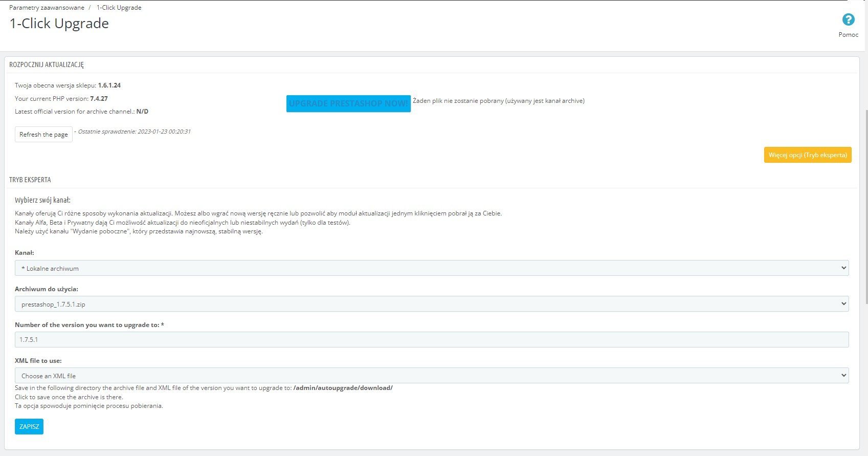Select the shop version text 1.6.1.24
Screen dimensions: 868x456
109,85
